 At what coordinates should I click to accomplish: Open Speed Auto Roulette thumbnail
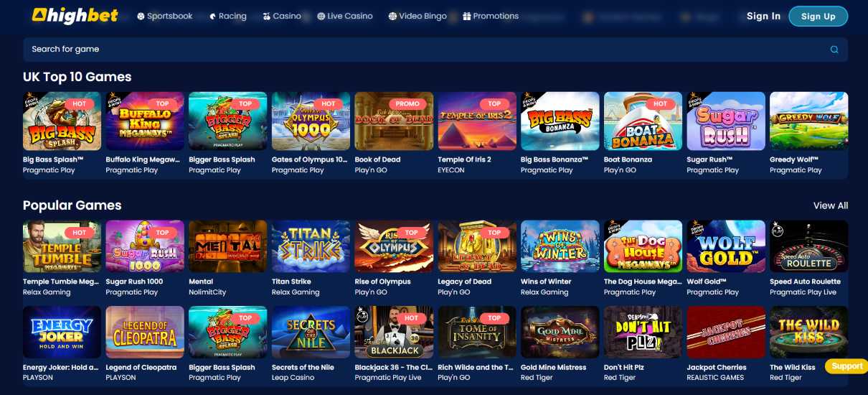(808, 246)
